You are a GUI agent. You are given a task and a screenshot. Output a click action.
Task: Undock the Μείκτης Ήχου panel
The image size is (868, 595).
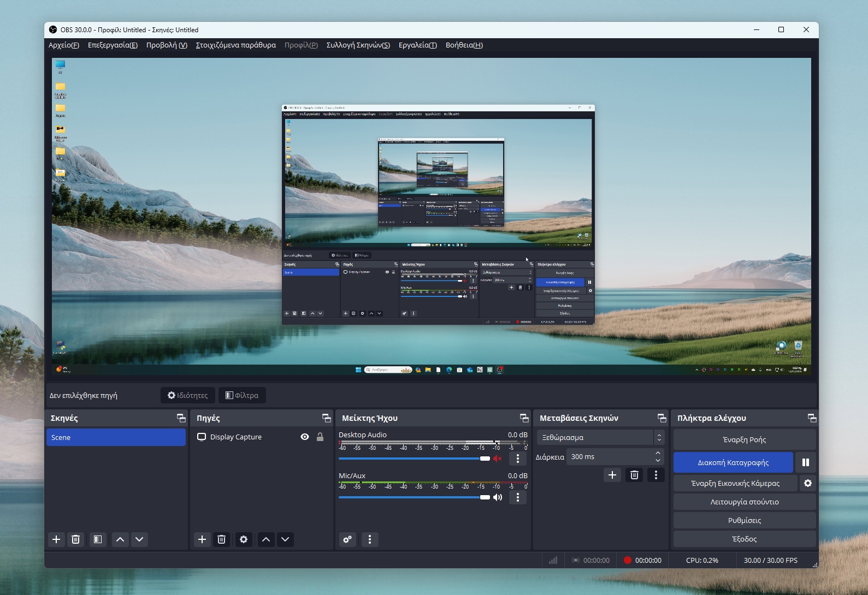click(x=524, y=418)
